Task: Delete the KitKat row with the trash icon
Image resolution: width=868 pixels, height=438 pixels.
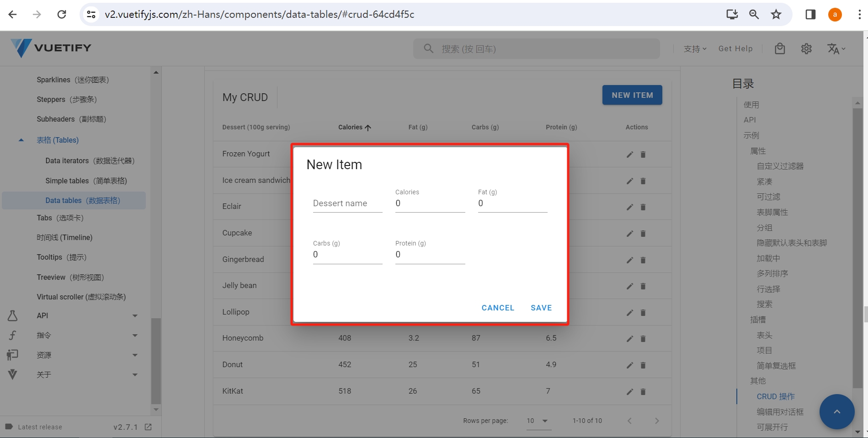Action: (643, 391)
